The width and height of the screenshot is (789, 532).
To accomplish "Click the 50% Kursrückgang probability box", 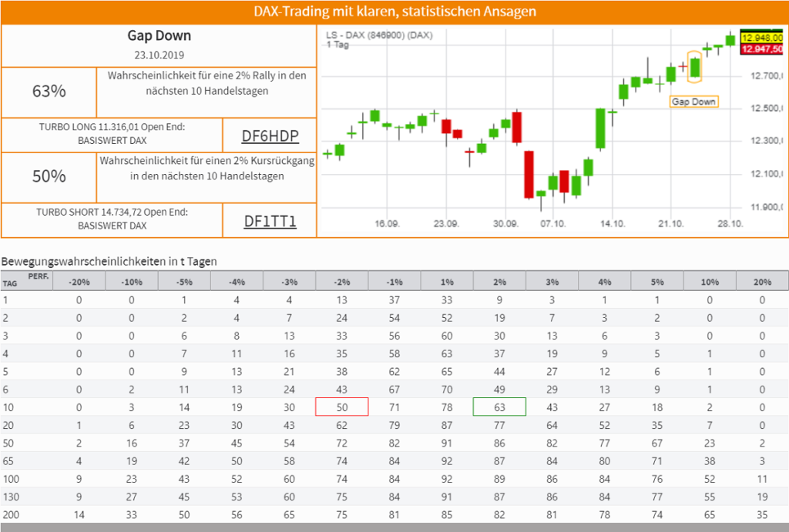I will [x=49, y=177].
